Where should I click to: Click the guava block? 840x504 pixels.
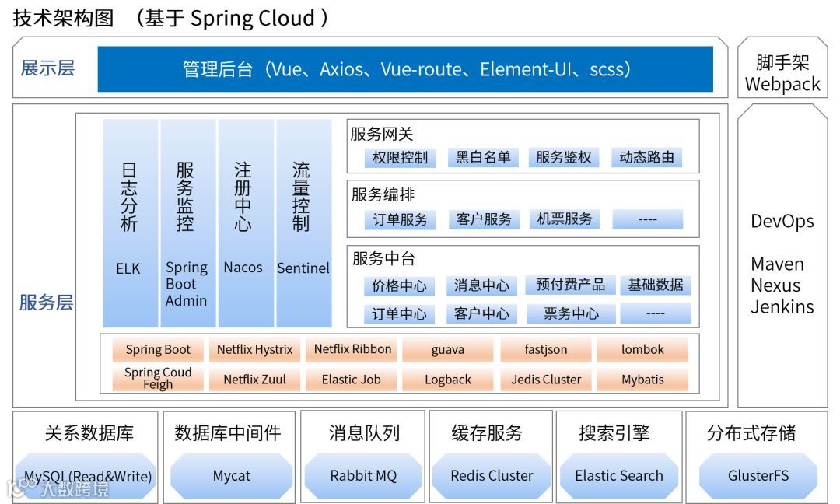pos(448,350)
